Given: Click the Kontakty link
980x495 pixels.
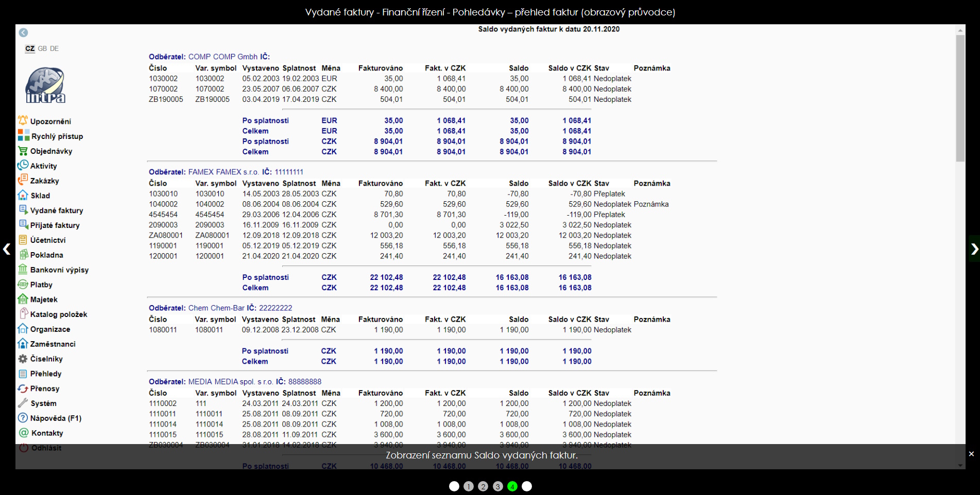Looking at the screenshot, I should [x=47, y=433].
